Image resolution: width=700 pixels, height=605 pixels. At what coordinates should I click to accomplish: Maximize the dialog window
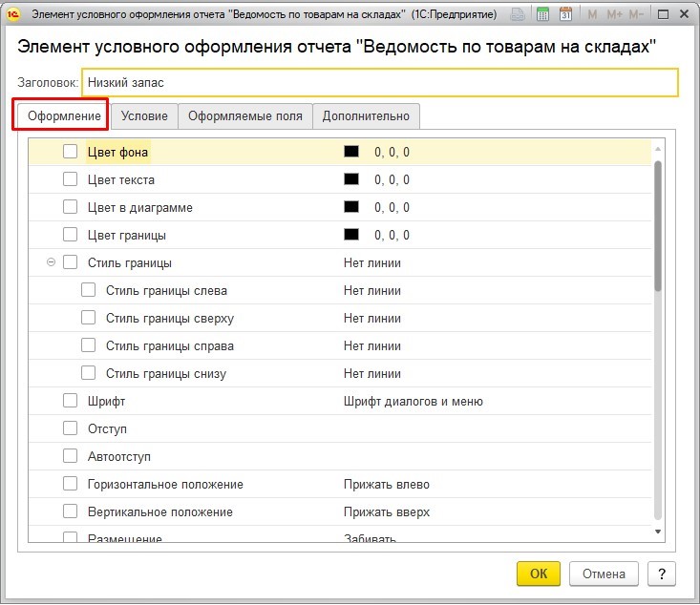664,14
